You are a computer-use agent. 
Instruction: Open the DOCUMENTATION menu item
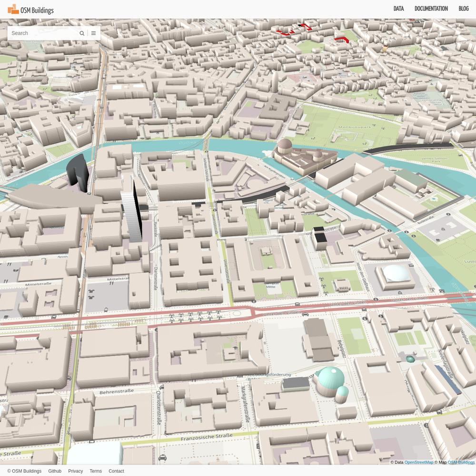coord(431,9)
